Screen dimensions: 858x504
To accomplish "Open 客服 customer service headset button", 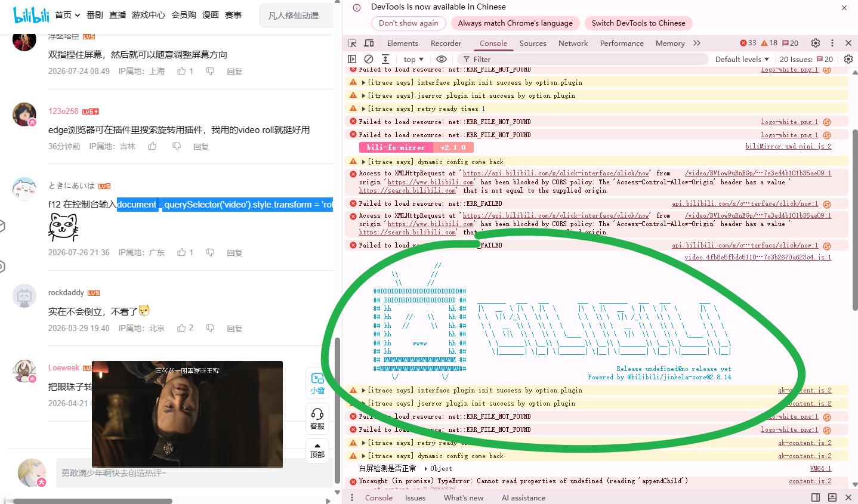I will (317, 419).
